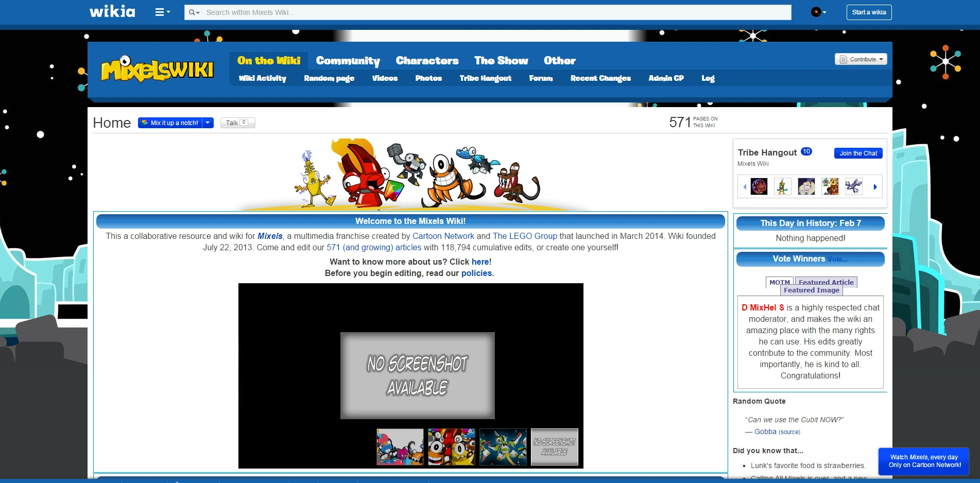Click the 571 pages on this wiki counter
This screenshot has height=483, width=980.
click(x=693, y=122)
